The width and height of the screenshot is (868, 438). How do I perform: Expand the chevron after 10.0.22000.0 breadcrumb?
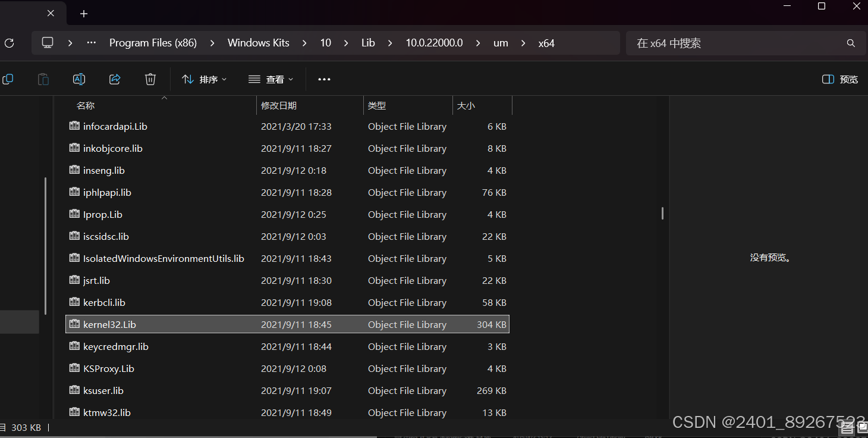coord(478,43)
